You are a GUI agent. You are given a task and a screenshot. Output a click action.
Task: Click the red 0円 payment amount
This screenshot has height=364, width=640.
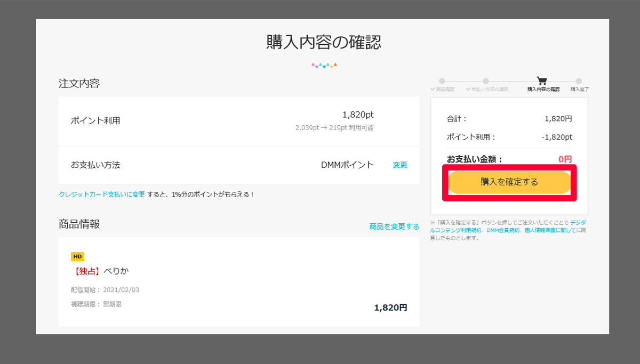pos(565,159)
